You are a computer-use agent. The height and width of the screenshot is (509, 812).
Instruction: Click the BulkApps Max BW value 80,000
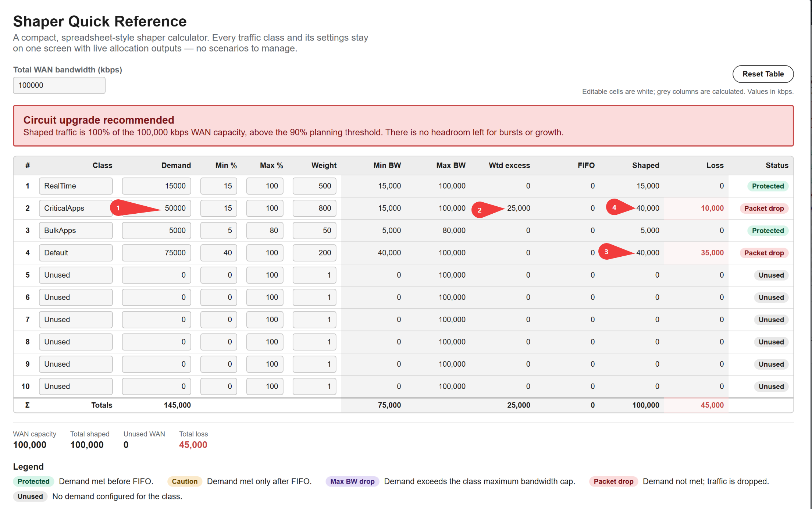(454, 231)
